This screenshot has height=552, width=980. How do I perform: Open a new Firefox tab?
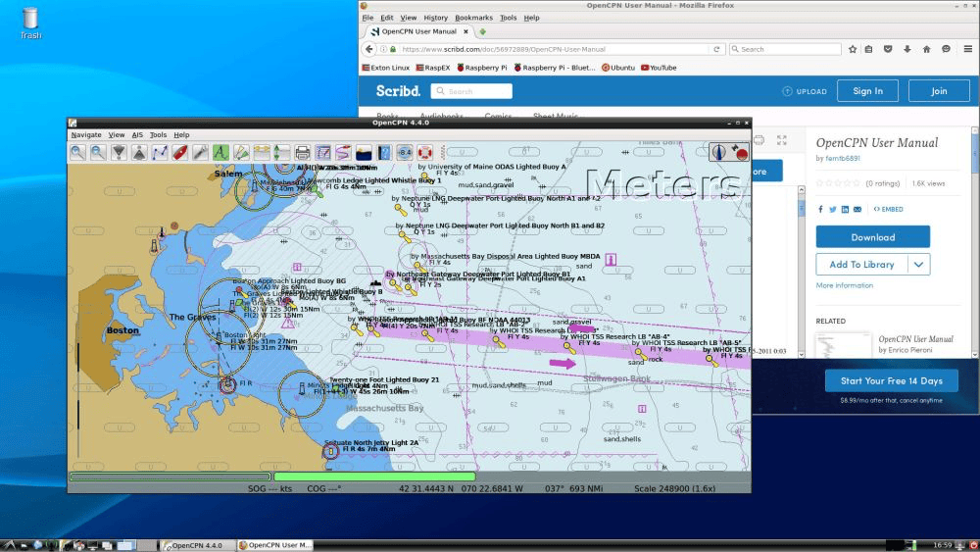(x=482, y=31)
